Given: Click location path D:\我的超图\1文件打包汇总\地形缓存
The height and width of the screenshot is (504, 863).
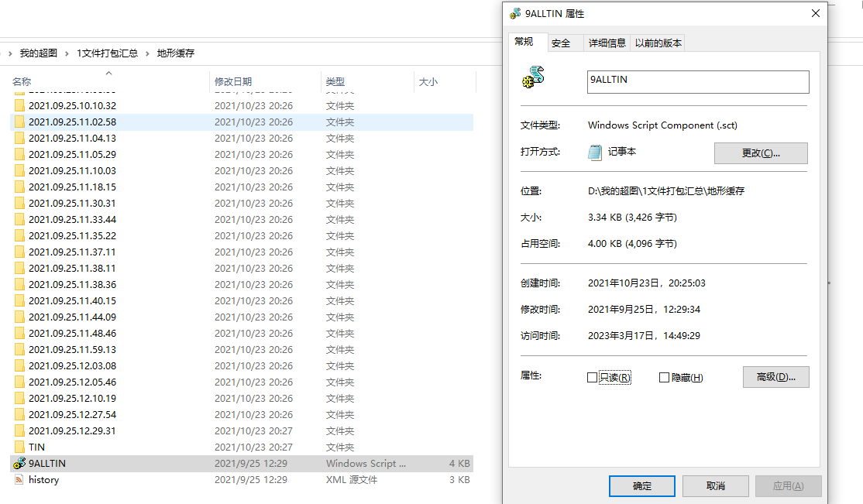Looking at the screenshot, I should 666,191.
